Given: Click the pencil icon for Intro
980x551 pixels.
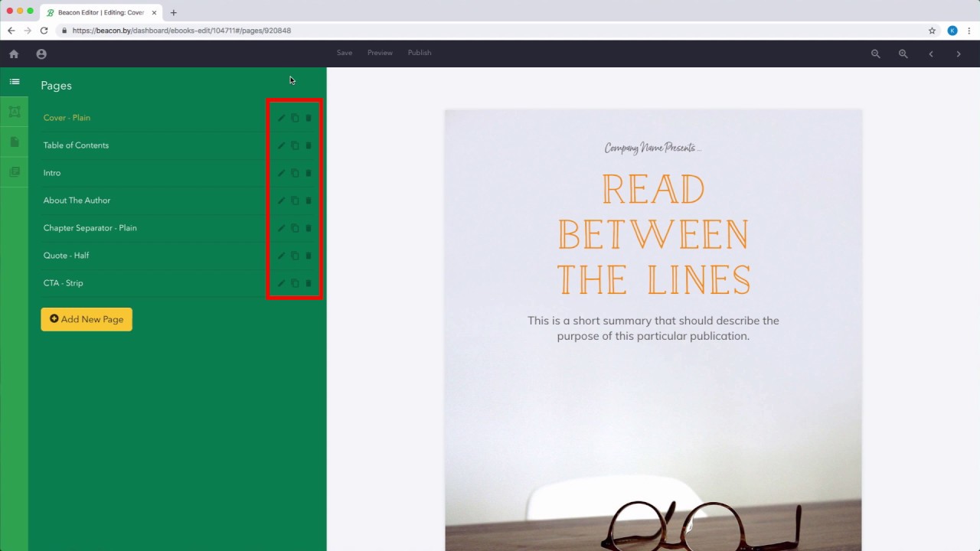Looking at the screenshot, I should pyautogui.click(x=281, y=173).
